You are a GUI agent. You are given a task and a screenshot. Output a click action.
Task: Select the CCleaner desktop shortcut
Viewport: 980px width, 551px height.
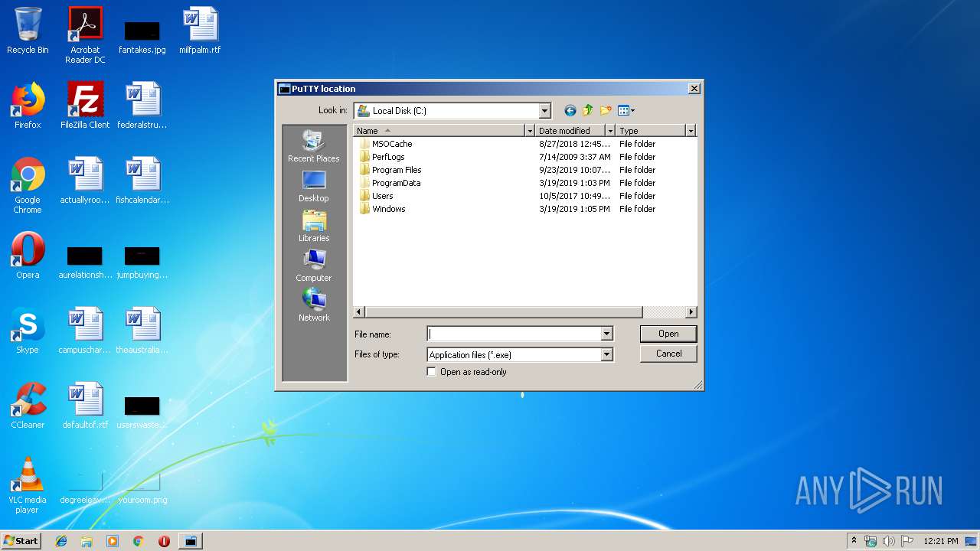click(x=28, y=406)
